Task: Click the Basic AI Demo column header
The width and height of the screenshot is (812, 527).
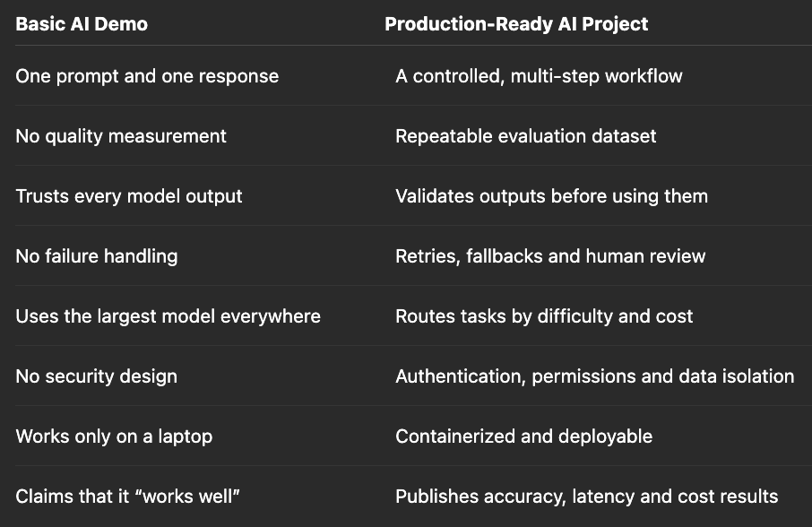Action: coord(82,24)
